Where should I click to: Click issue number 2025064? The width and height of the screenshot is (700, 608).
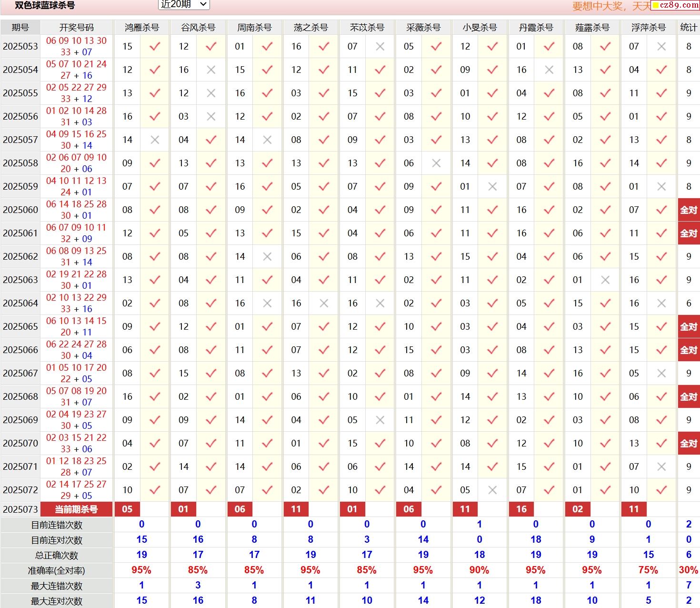[x=20, y=303]
